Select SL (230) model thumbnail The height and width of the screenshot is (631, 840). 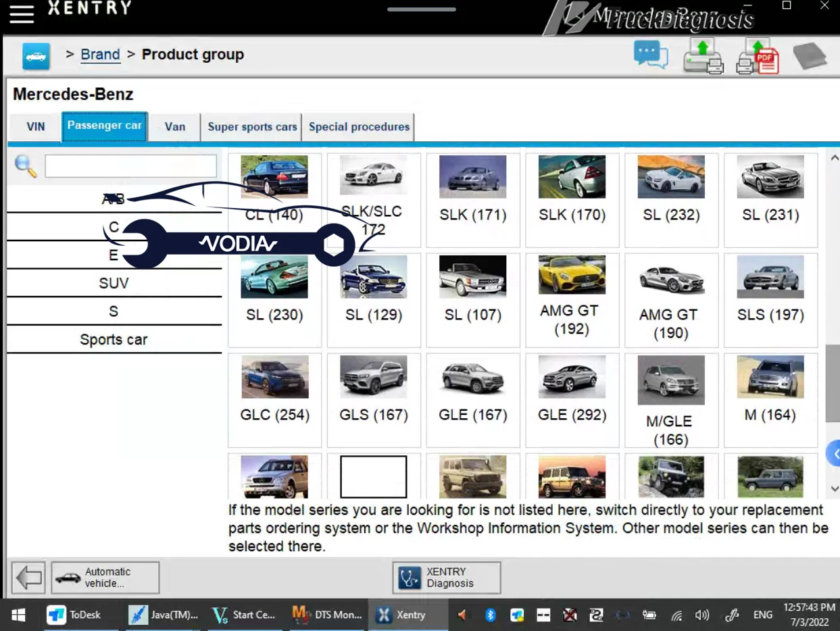(x=274, y=300)
